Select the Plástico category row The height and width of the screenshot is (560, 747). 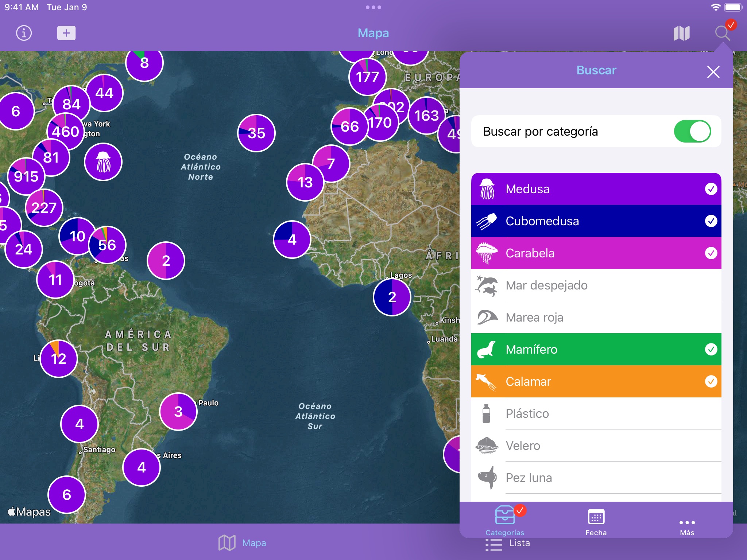pyautogui.click(x=596, y=413)
